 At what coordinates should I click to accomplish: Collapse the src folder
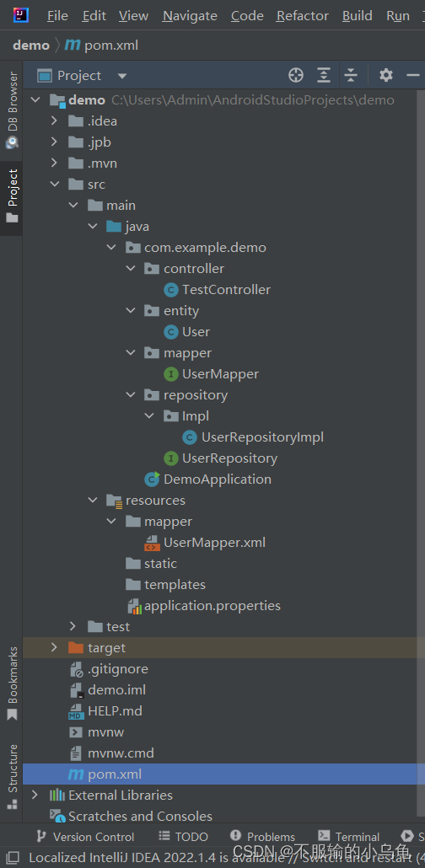(x=54, y=184)
